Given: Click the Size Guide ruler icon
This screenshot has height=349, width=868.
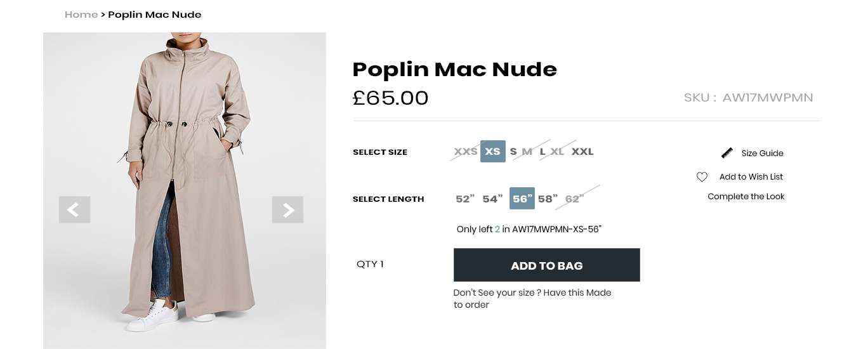Looking at the screenshot, I should pyautogui.click(x=727, y=153).
